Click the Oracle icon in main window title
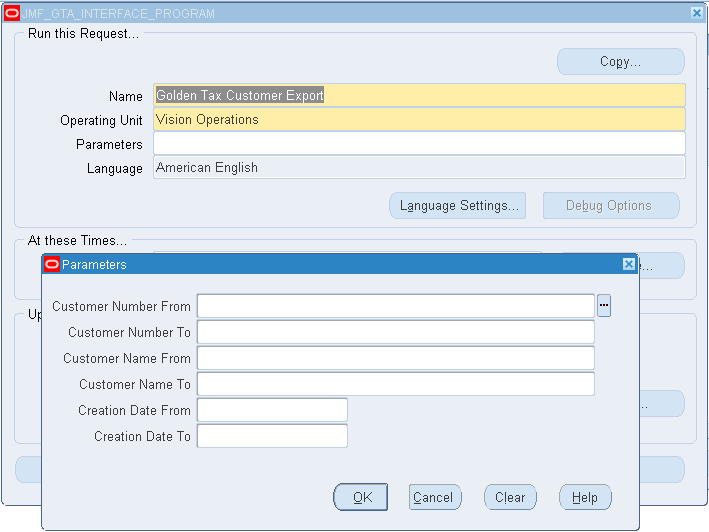709x532 pixels. pos(12,13)
